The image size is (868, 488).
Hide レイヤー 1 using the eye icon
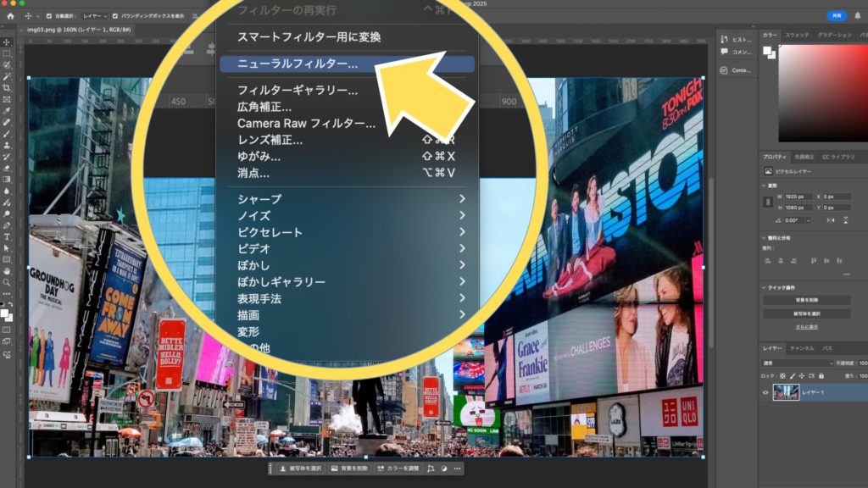[765, 392]
